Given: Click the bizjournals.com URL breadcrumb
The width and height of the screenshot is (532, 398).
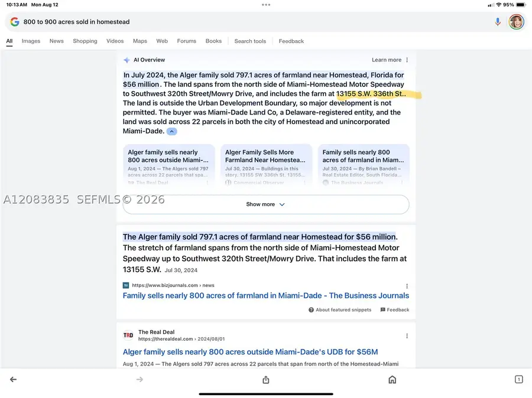Looking at the screenshot, I should click(173, 285).
